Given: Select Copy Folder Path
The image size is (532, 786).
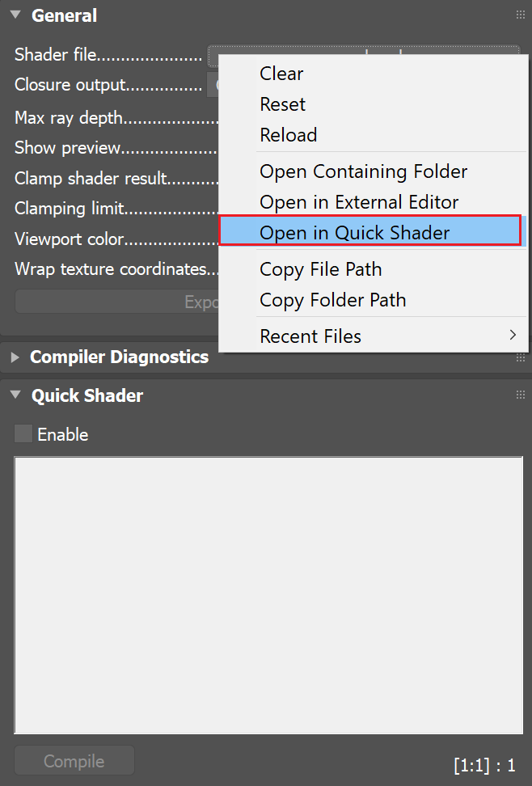Looking at the screenshot, I should (x=331, y=300).
